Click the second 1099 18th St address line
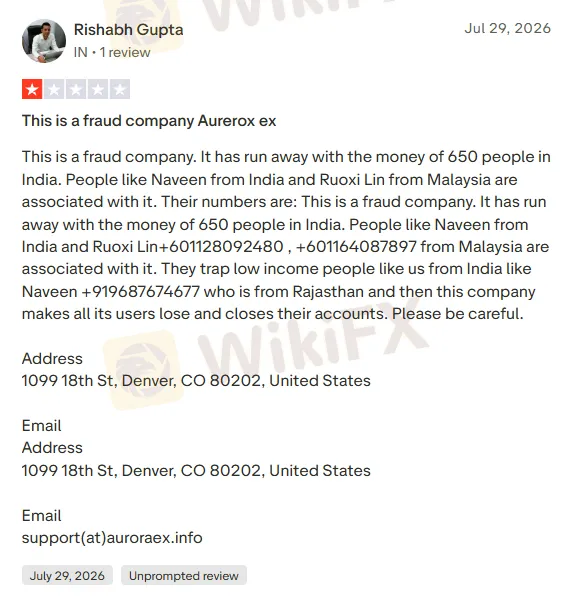The image size is (568, 598). 196,471
